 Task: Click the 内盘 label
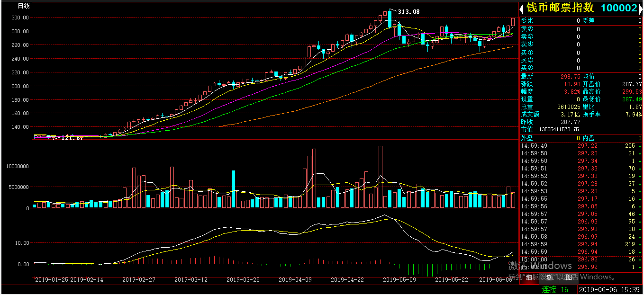pyautogui.click(x=588, y=138)
